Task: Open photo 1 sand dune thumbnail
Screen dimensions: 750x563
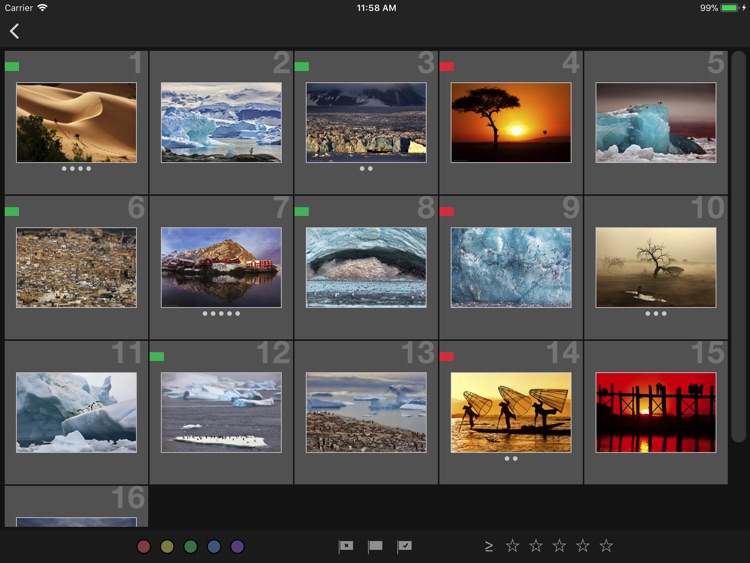Action: [77, 122]
